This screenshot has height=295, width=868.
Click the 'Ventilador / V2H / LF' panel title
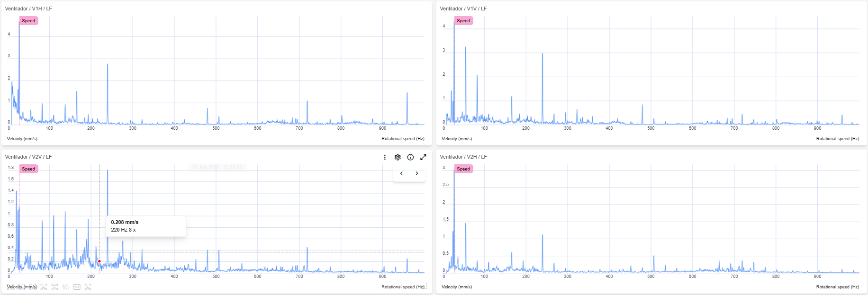point(463,157)
